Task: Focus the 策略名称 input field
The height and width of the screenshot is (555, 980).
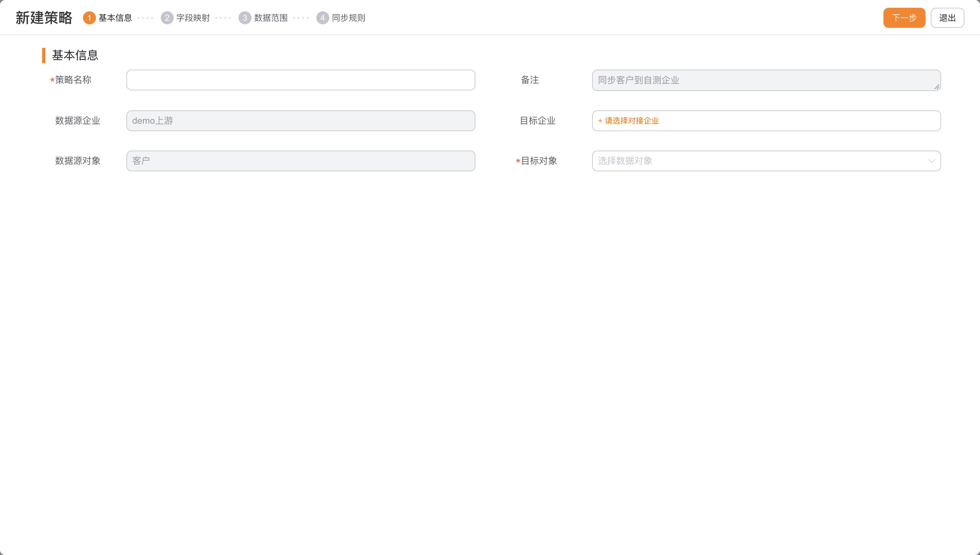Action: (301, 80)
